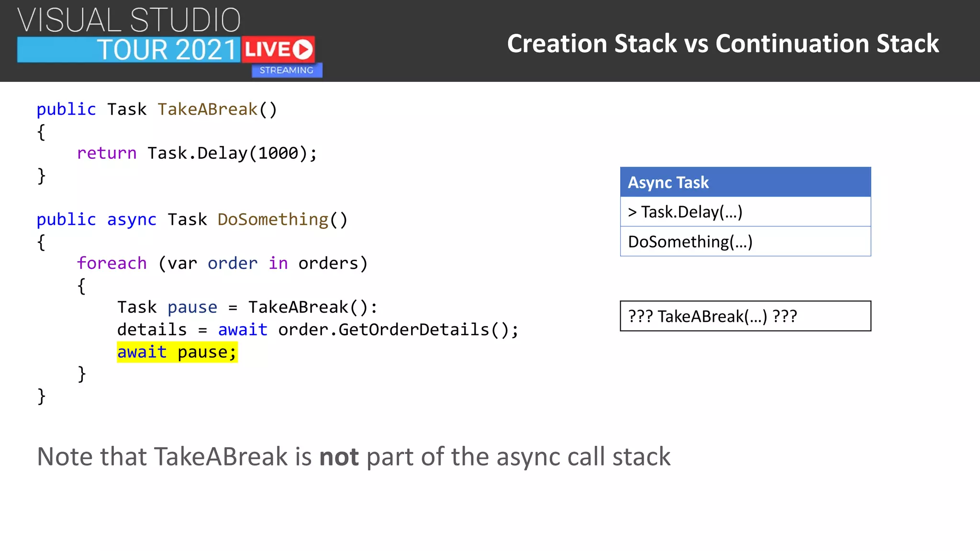Click 'public async Task DoSomething()' declaration
Screen dimensions: 980x551
point(192,220)
